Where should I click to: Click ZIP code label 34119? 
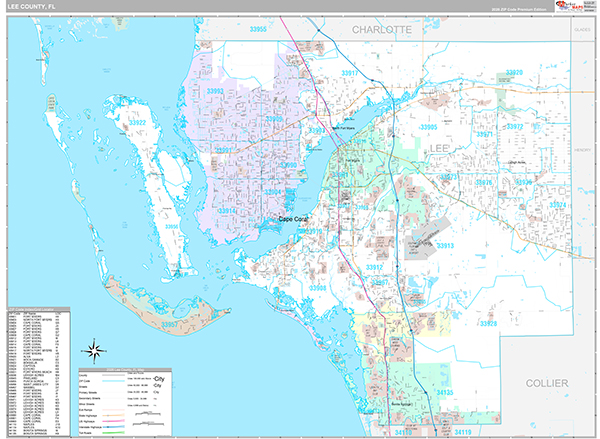coord(463,432)
